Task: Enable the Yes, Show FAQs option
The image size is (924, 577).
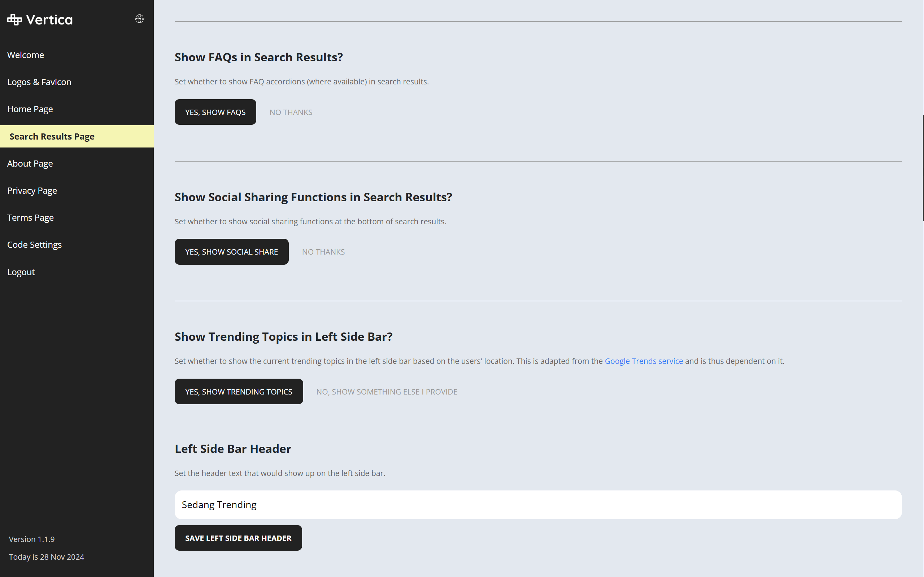Action: (x=215, y=112)
